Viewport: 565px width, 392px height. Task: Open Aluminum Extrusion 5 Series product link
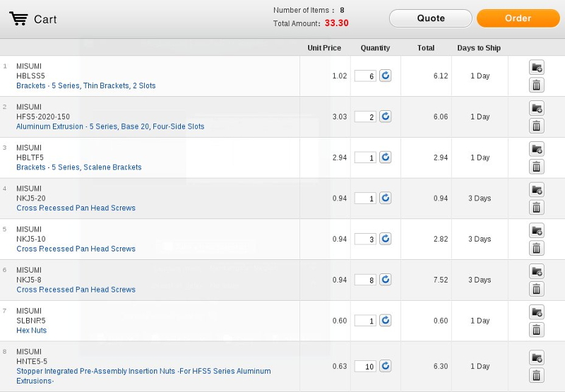(x=110, y=126)
